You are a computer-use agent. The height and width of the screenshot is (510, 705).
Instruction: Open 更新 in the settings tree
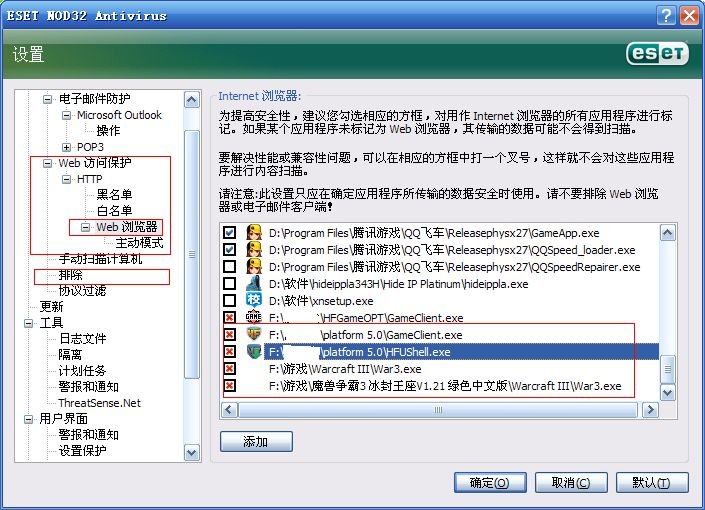51,307
